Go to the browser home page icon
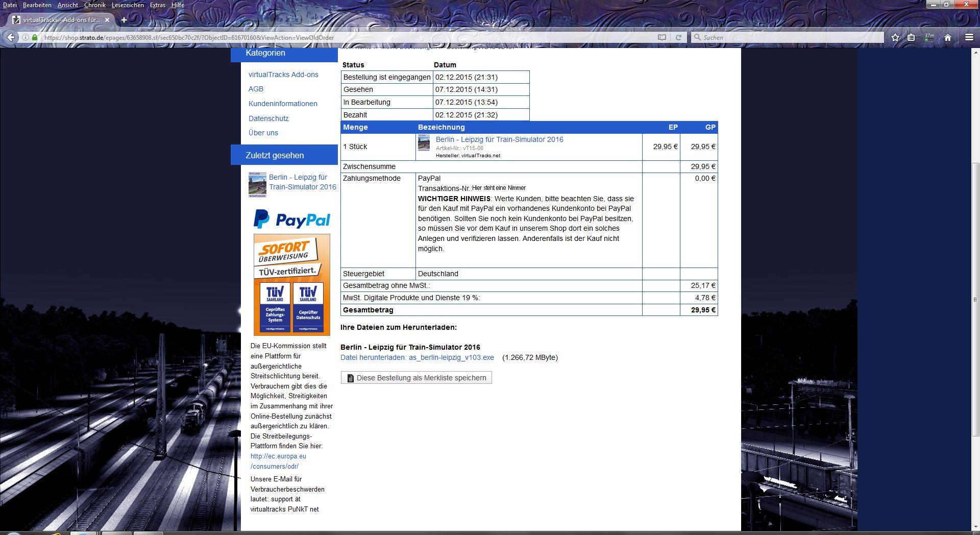The height and width of the screenshot is (535, 980). click(x=948, y=37)
